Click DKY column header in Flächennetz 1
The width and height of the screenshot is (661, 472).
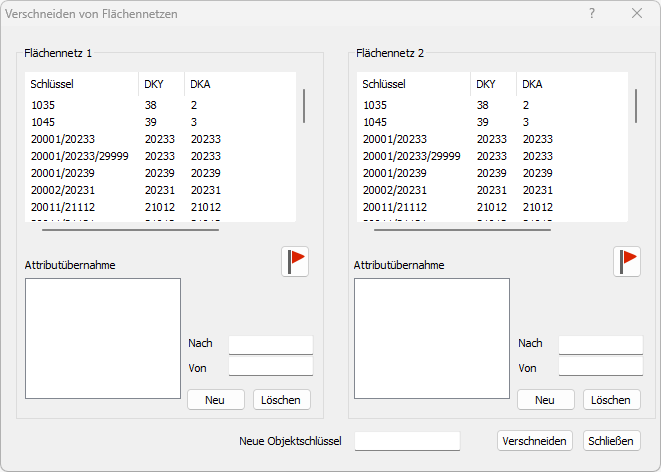pos(154,84)
